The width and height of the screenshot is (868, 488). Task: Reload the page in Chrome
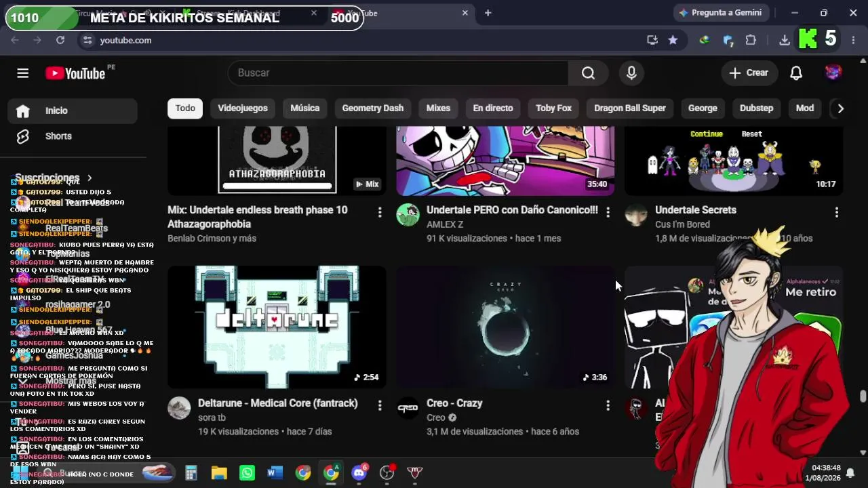60,40
